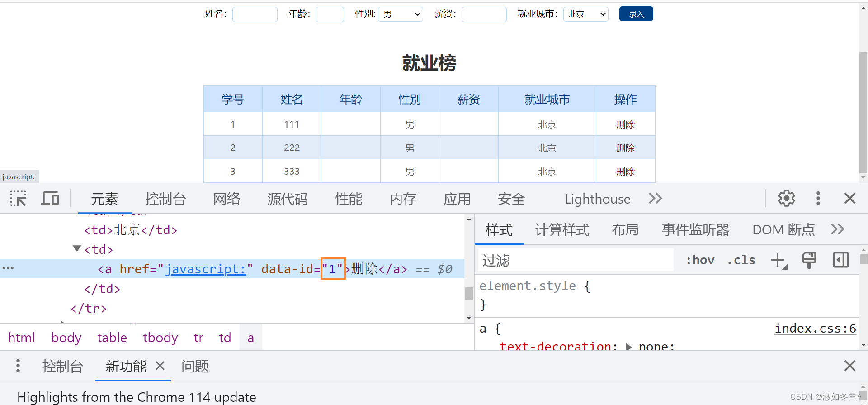Click the ellipsis actions on the selected DOM node
868x405 pixels.
[8, 268]
